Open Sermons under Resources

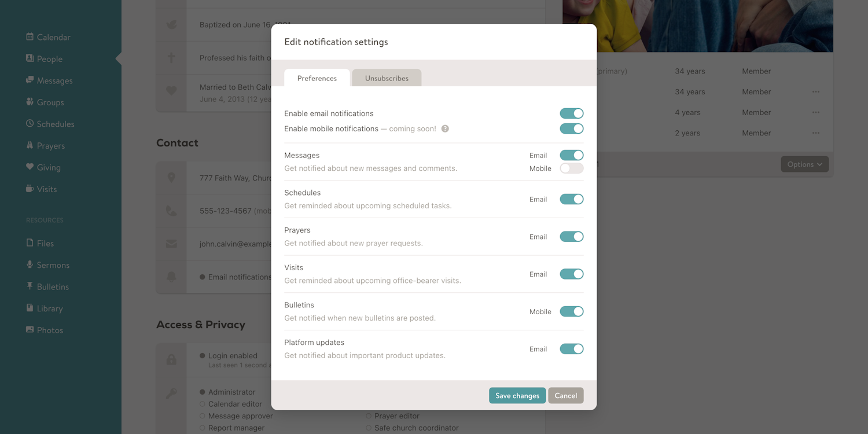[53, 264]
